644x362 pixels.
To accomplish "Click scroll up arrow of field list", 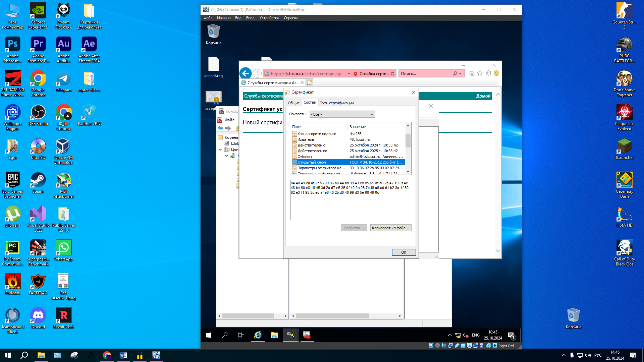I will pos(408,126).
